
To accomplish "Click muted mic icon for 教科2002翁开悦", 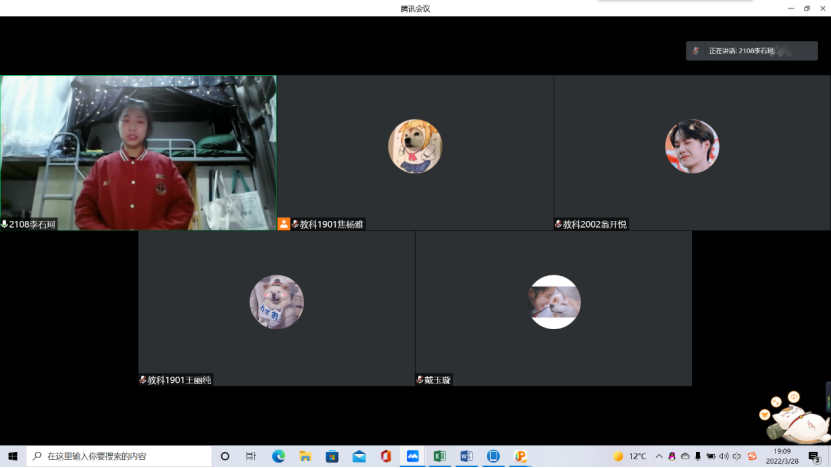I will pyautogui.click(x=559, y=225).
